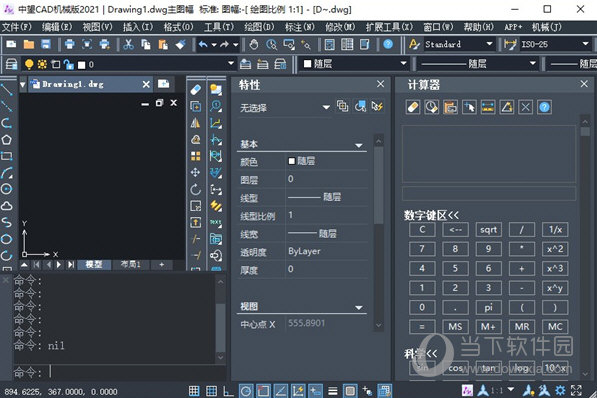The height and width of the screenshot is (398, 597).
Task: Toggle grid display in status bar
Action: [211, 391]
